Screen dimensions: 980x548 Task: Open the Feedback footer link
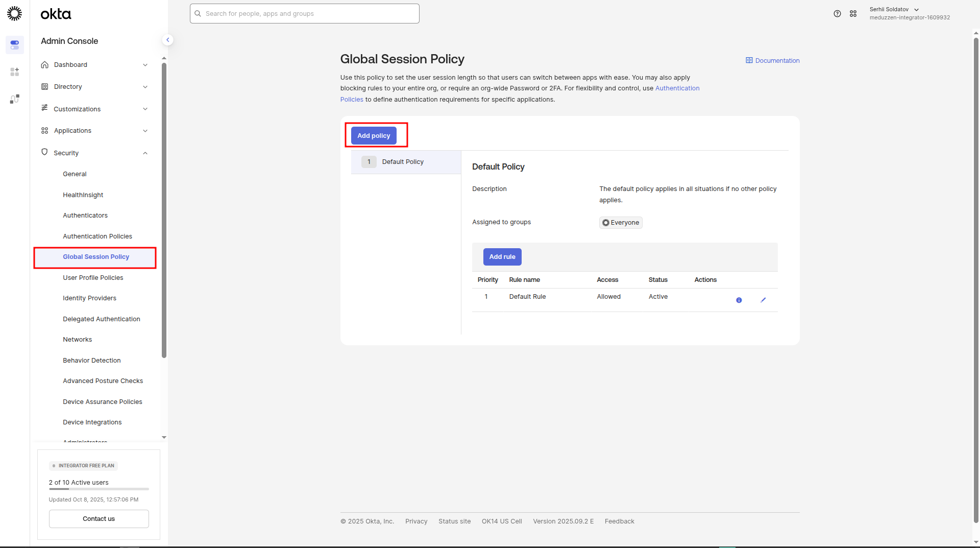620,521
